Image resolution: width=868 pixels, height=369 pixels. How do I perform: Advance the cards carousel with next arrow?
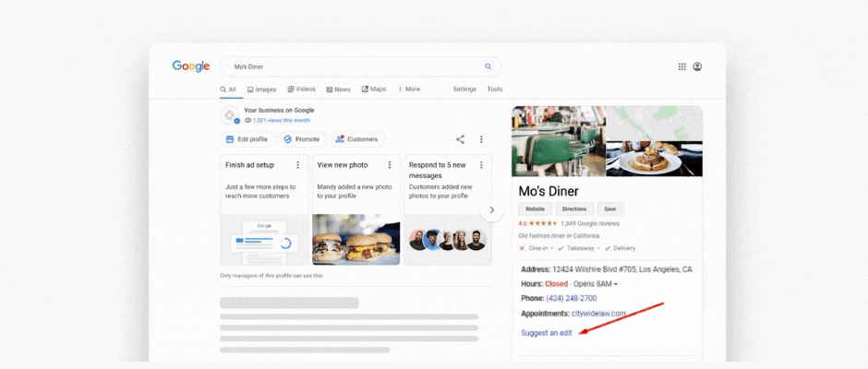coord(492,210)
